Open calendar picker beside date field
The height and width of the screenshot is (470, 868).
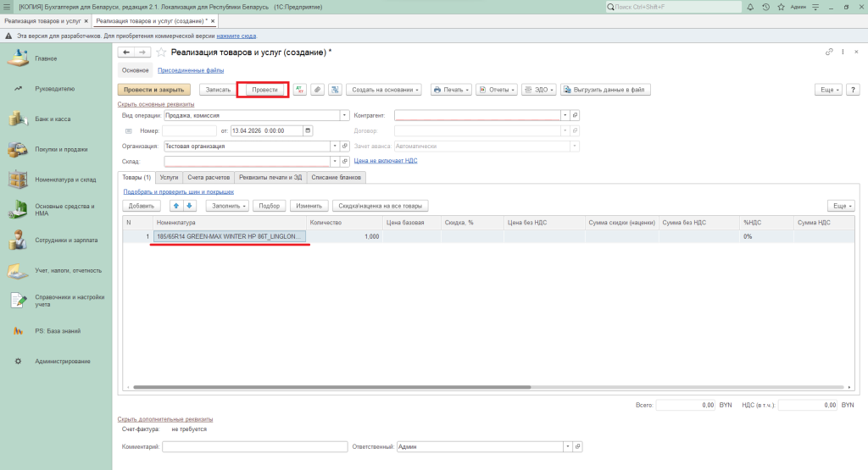pyautogui.click(x=308, y=130)
